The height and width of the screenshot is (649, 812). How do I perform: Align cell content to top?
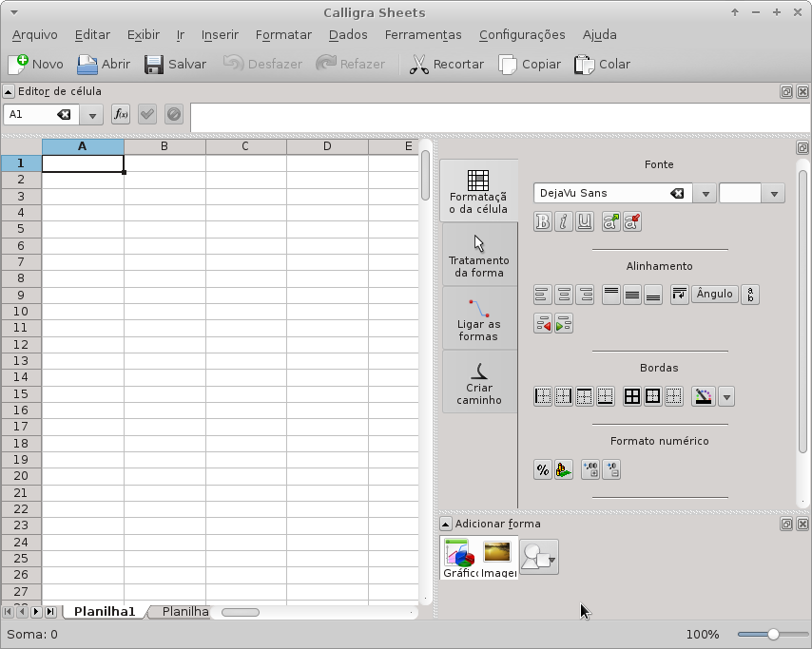tap(611, 295)
